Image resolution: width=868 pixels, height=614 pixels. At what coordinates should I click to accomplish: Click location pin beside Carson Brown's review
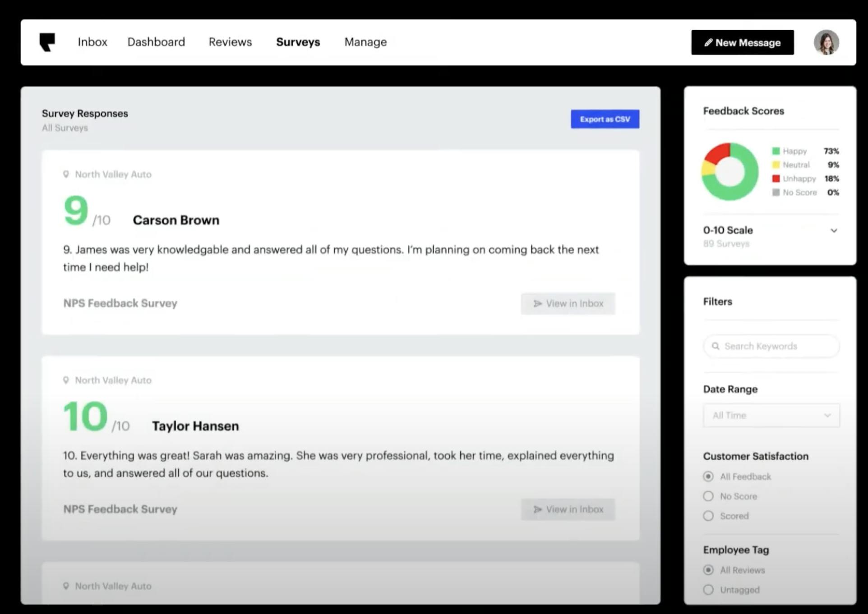[x=66, y=174]
